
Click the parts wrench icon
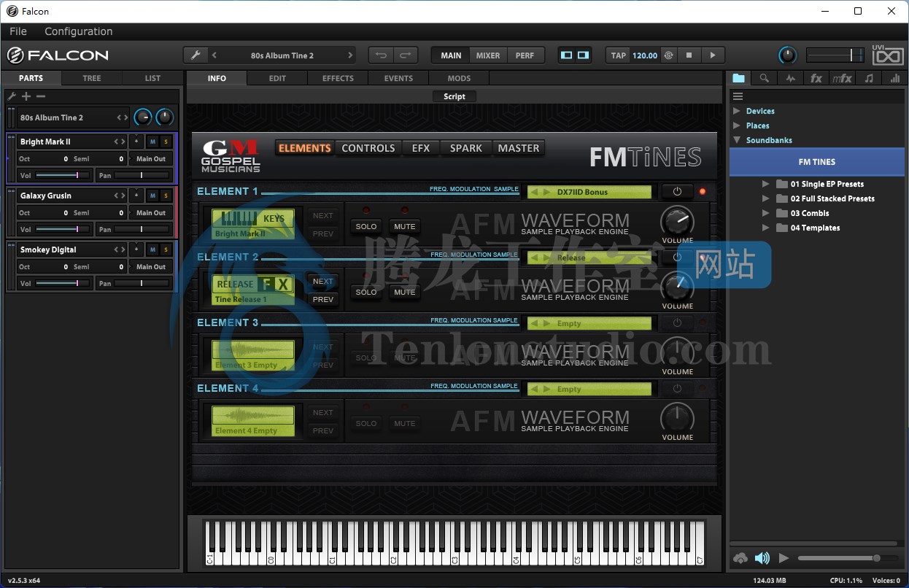coord(12,96)
